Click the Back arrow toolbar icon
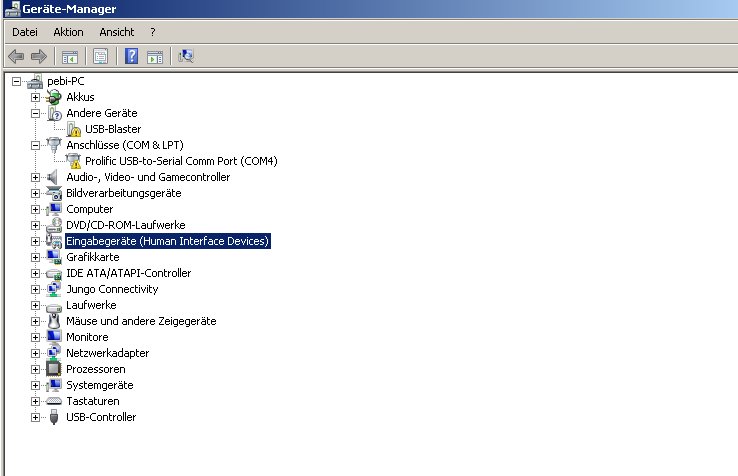This screenshot has height=476, width=738. click(16, 56)
